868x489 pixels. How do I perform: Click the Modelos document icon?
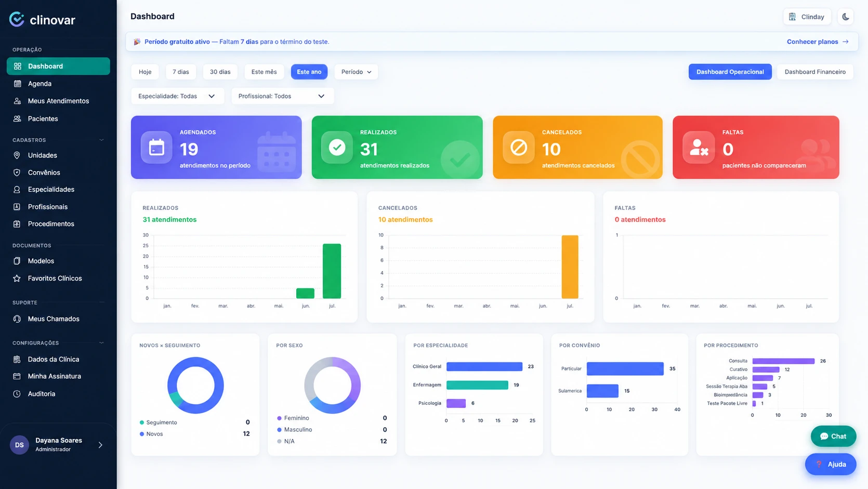click(17, 261)
